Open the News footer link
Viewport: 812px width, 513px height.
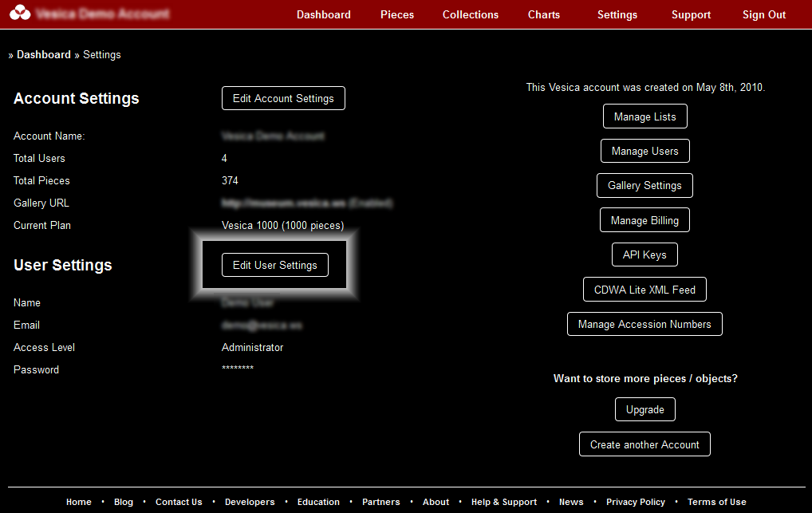[x=571, y=502]
